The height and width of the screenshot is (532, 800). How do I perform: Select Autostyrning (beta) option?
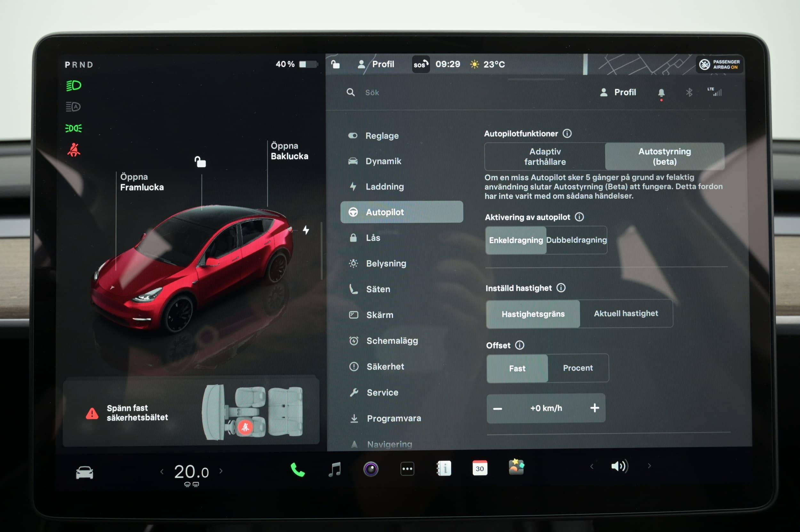(x=665, y=156)
